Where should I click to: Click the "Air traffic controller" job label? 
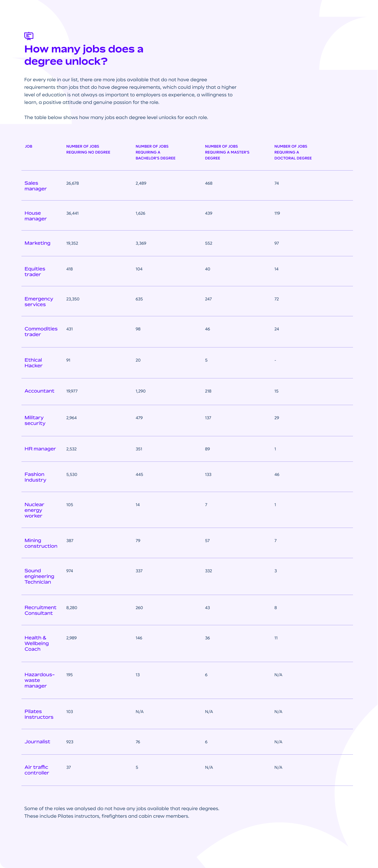(x=37, y=770)
